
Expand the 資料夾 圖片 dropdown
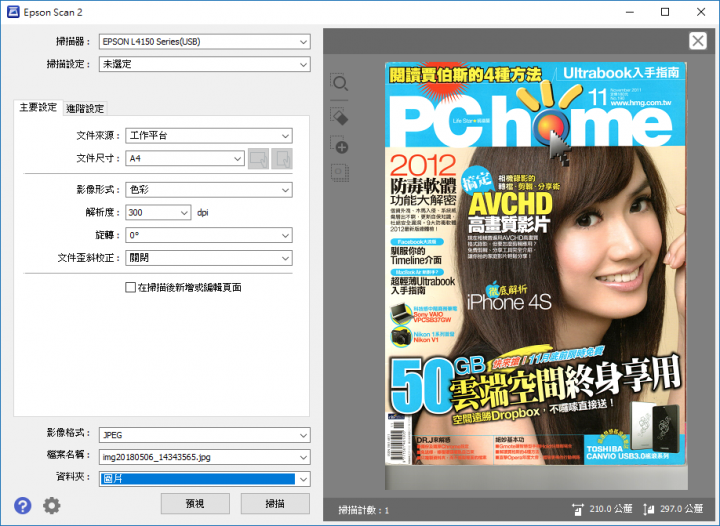(x=204, y=479)
